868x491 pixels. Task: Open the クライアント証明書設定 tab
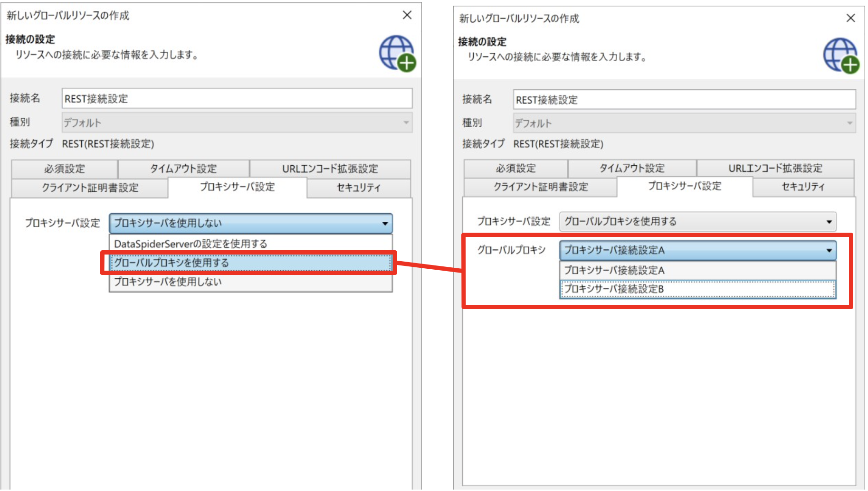coord(89,188)
